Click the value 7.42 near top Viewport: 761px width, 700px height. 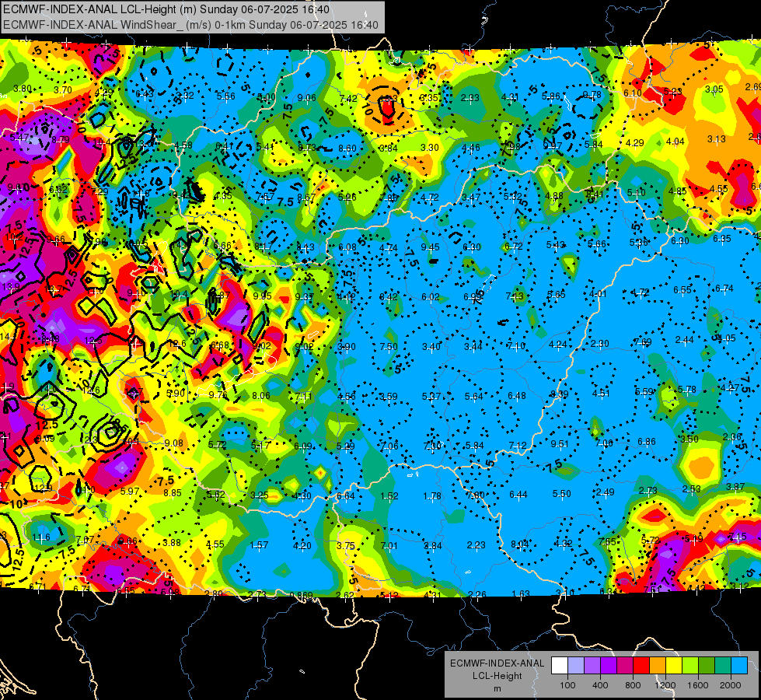348,99
